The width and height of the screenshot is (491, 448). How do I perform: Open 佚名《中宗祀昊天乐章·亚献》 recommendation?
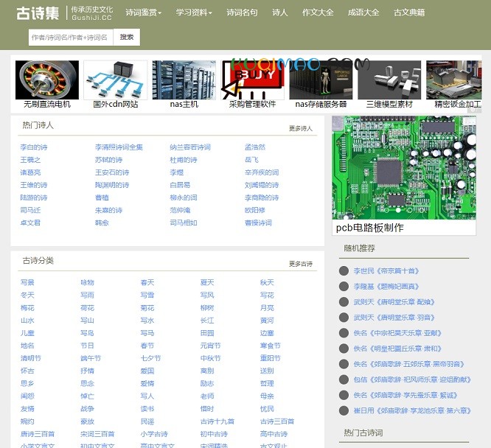pos(397,333)
